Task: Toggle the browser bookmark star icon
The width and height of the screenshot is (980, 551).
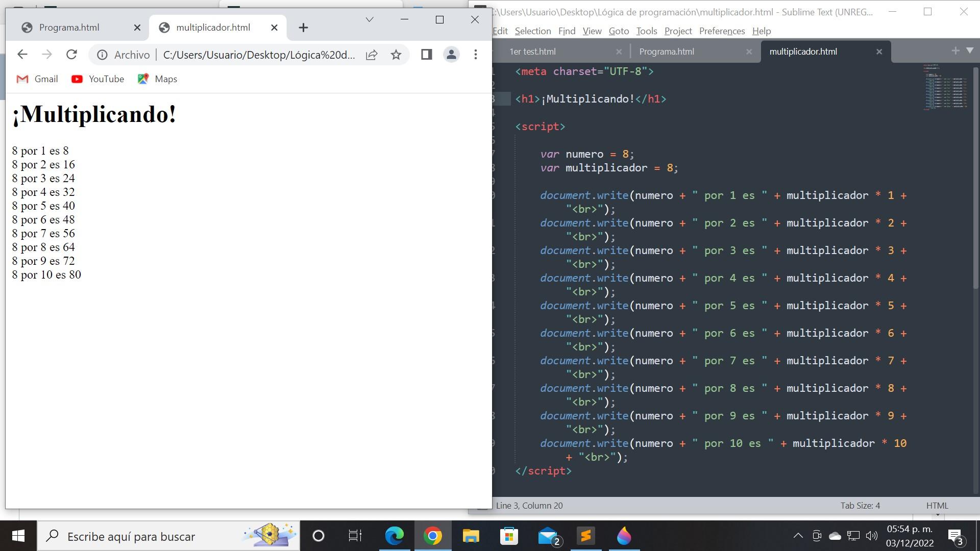Action: 397,54
